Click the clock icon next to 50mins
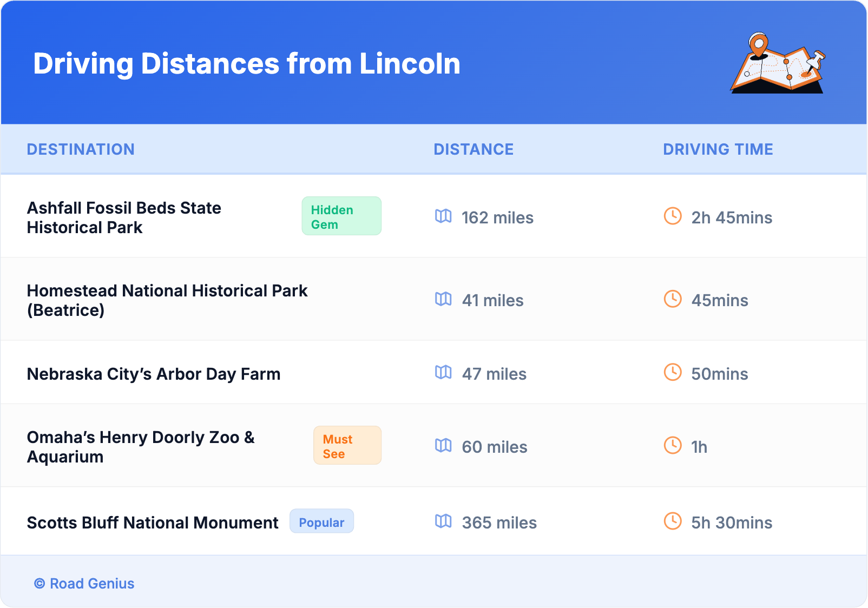The image size is (868, 608). click(x=673, y=373)
